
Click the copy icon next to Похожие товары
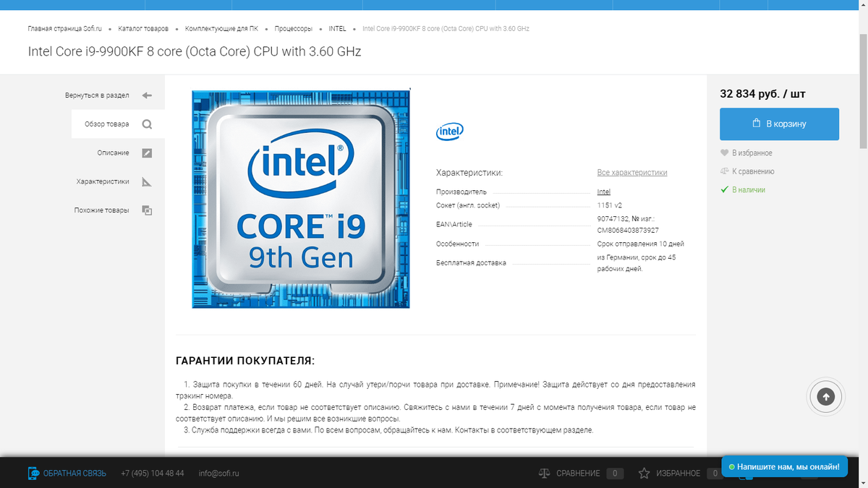point(147,210)
